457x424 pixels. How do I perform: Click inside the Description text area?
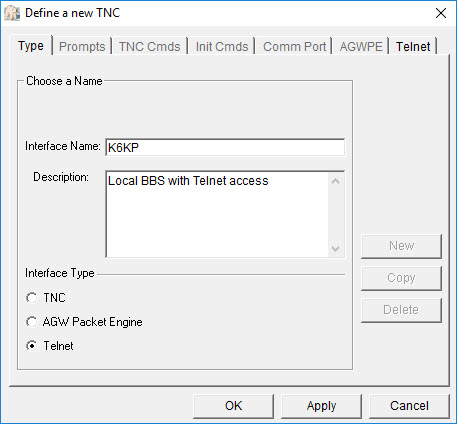click(217, 214)
